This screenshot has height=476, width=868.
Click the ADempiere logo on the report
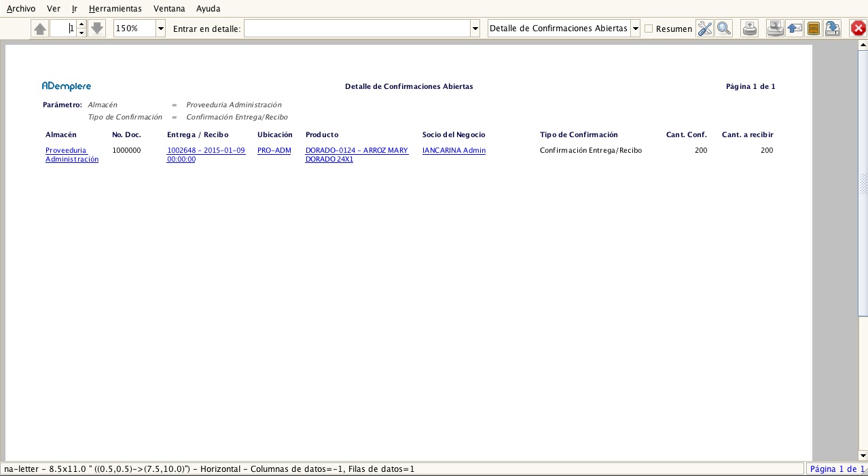coord(67,86)
